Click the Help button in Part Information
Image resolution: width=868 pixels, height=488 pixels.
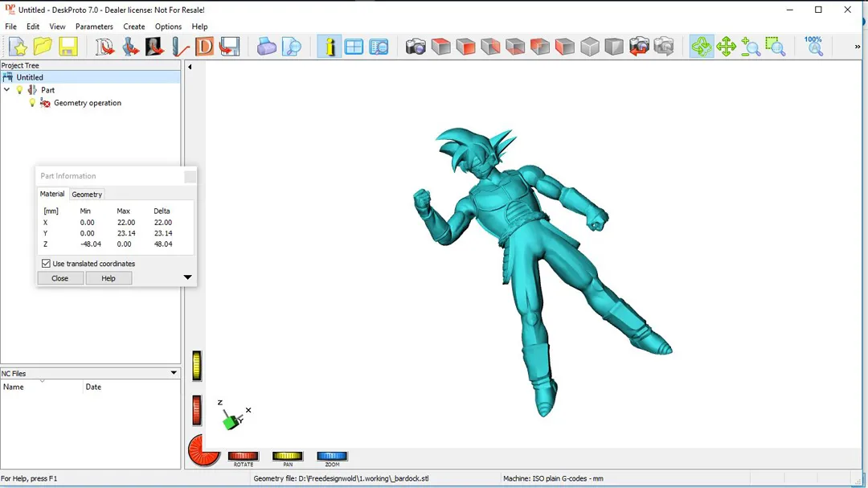coord(108,278)
